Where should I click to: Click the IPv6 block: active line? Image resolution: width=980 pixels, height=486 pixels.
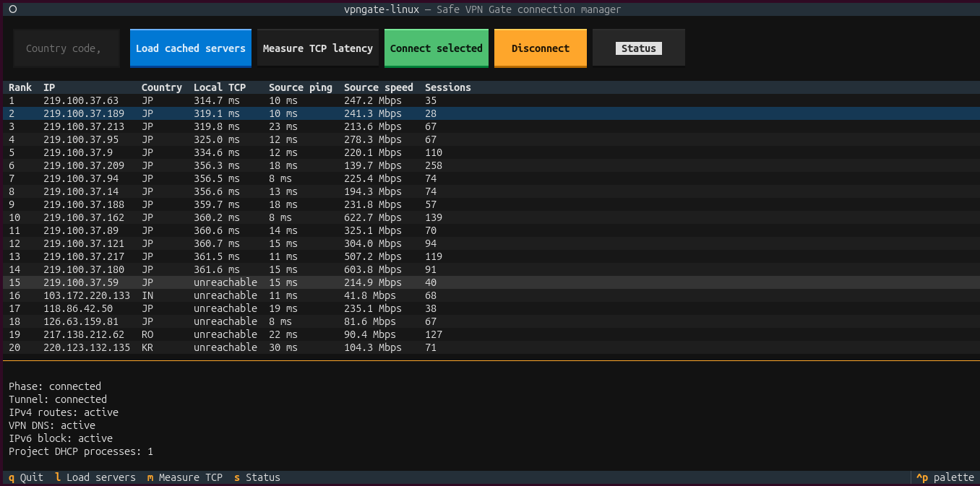click(61, 438)
